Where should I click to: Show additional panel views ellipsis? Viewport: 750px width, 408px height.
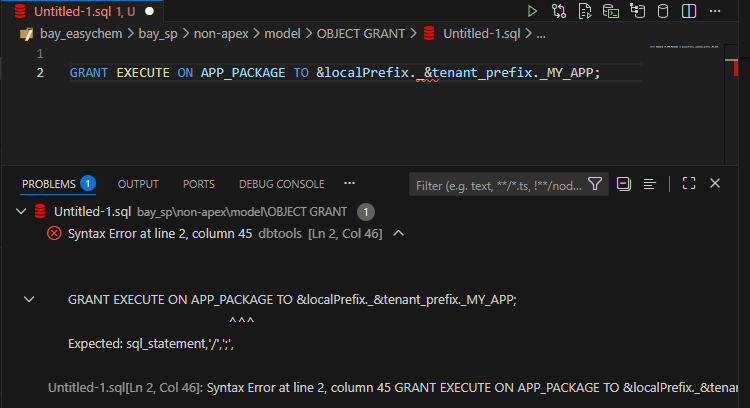pos(350,183)
